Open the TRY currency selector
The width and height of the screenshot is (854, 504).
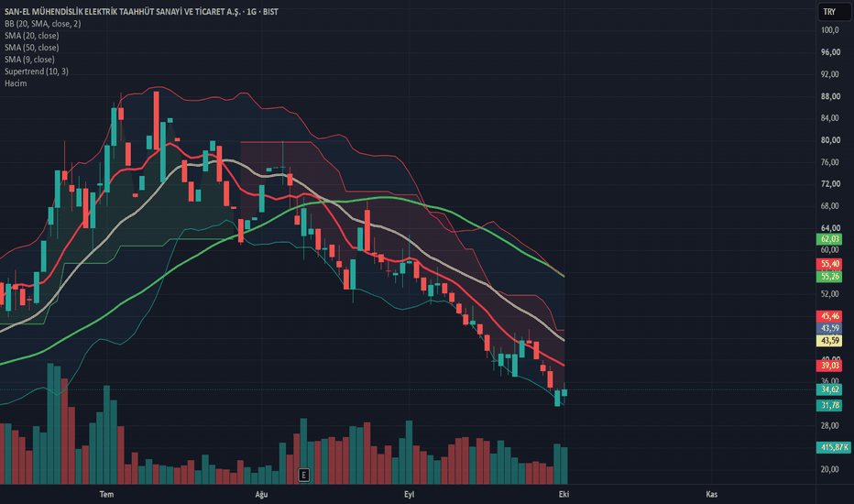click(835, 11)
